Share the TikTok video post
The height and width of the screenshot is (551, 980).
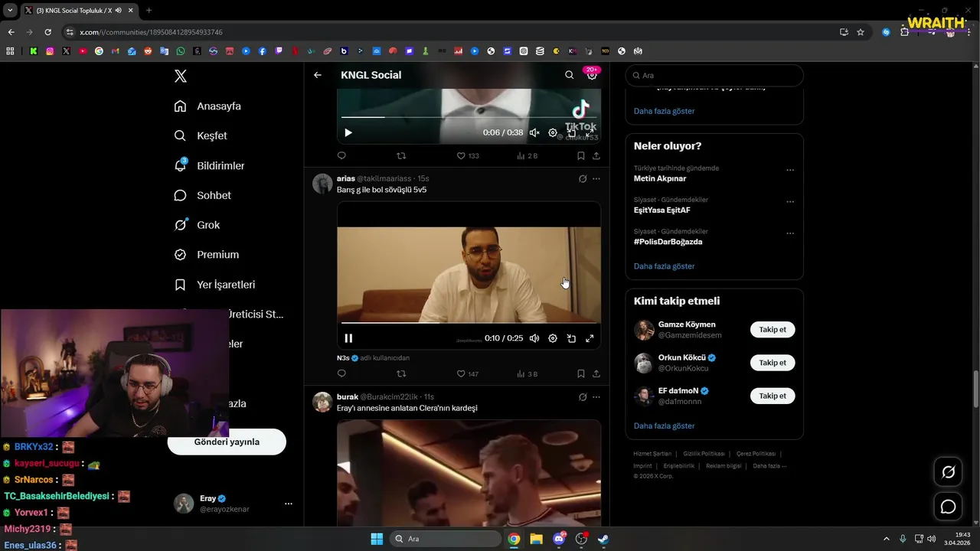tap(596, 155)
